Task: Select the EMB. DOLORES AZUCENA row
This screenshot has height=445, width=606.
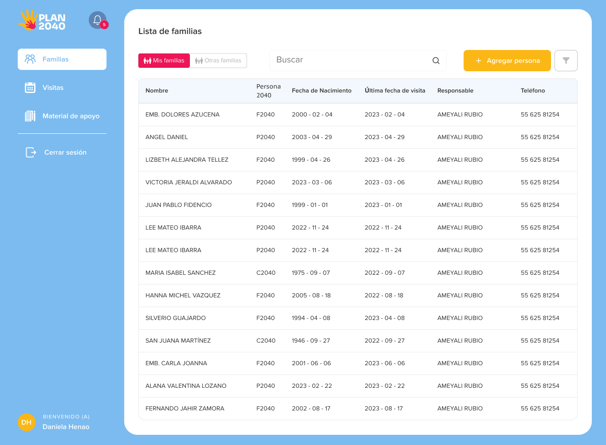Action: pyautogui.click(x=358, y=114)
